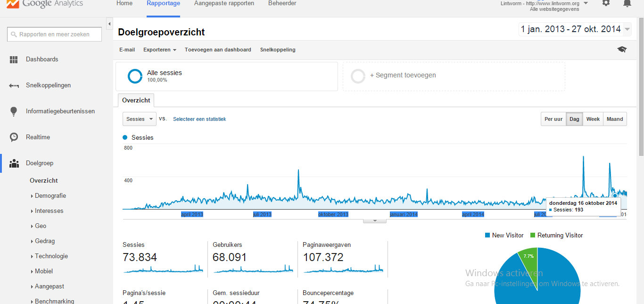Open the Sessies metric dropdown

[139, 119]
